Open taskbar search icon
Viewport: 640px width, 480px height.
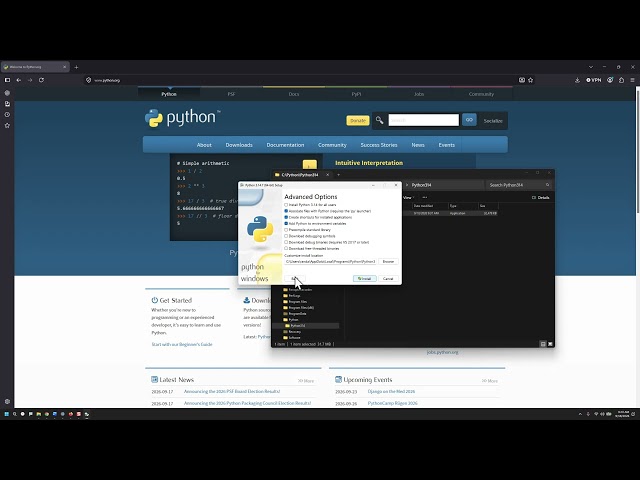tap(15, 414)
